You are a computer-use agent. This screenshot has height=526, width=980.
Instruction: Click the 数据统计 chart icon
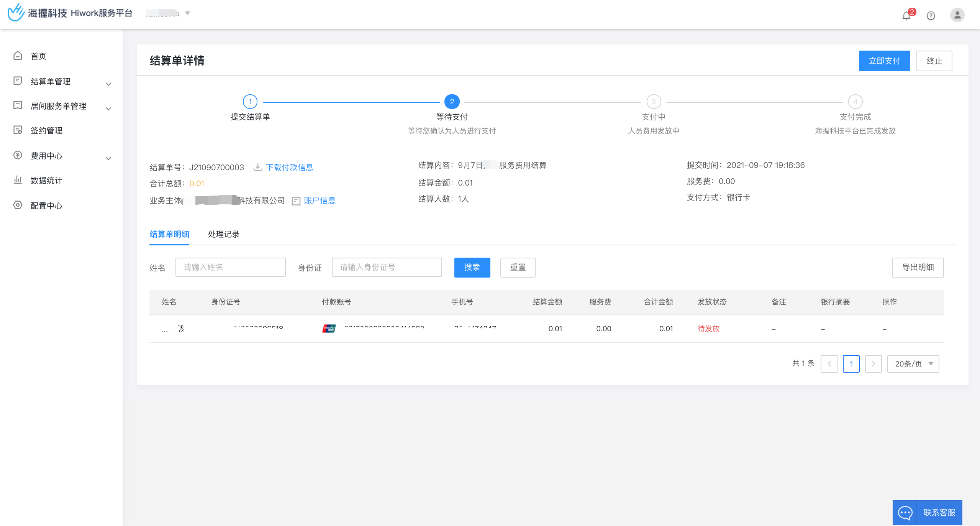(x=18, y=180)
